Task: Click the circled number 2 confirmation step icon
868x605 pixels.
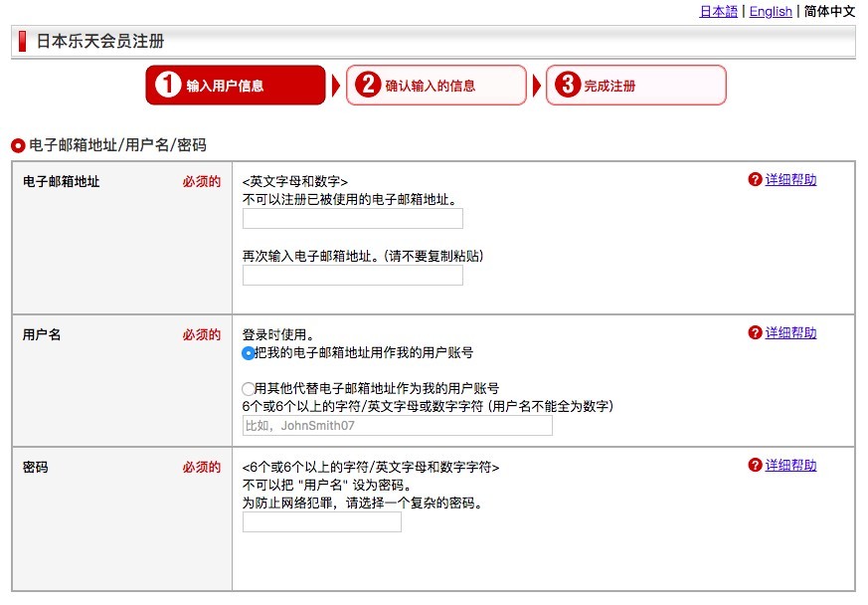Action: (367, 86)
